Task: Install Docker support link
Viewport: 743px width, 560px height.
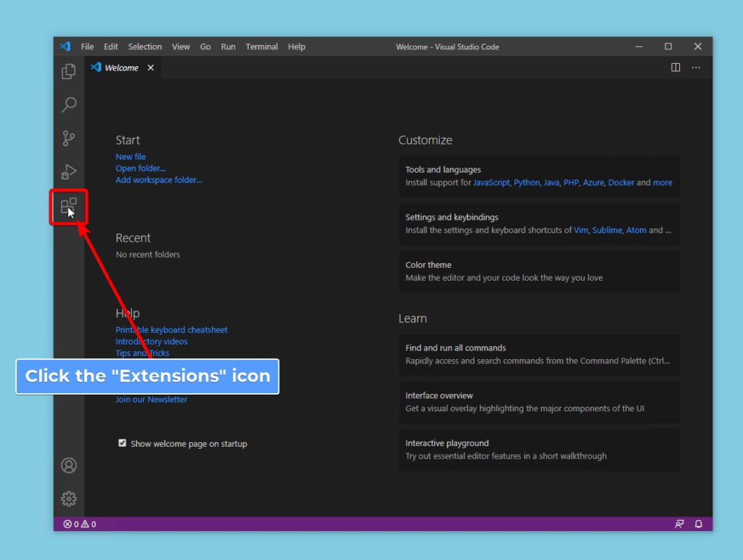Action: click(x=621, y=183)
